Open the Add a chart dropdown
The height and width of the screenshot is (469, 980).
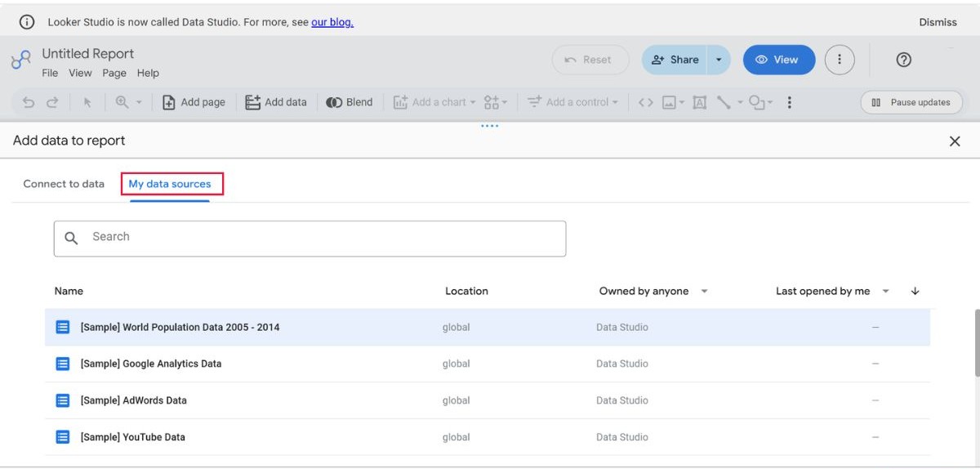pos(434,102)
